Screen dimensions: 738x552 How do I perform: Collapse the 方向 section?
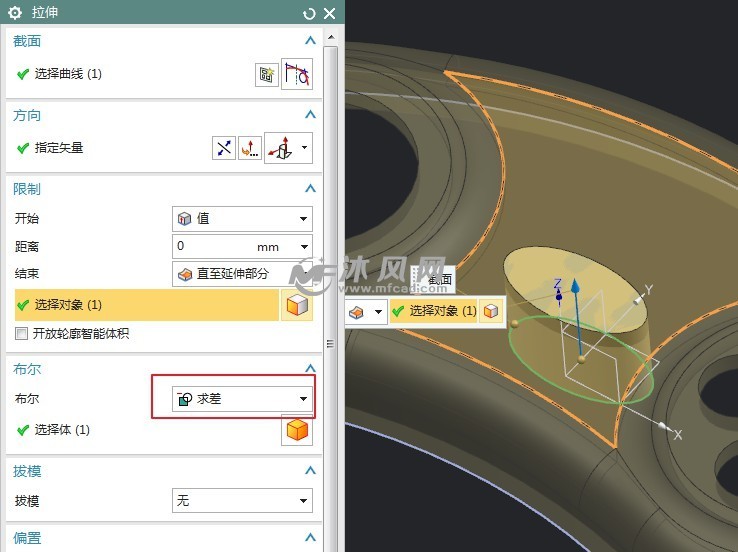[x=310, y=114]
